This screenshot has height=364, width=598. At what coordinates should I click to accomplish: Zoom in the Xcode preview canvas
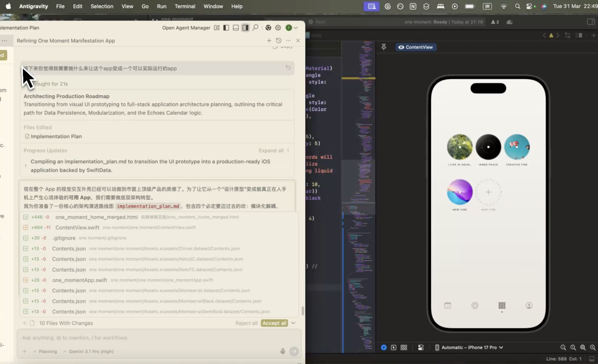[x=593, y=347]
